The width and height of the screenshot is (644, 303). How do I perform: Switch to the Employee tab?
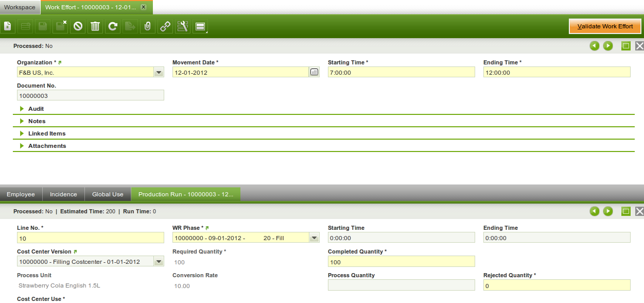point(21,194)
